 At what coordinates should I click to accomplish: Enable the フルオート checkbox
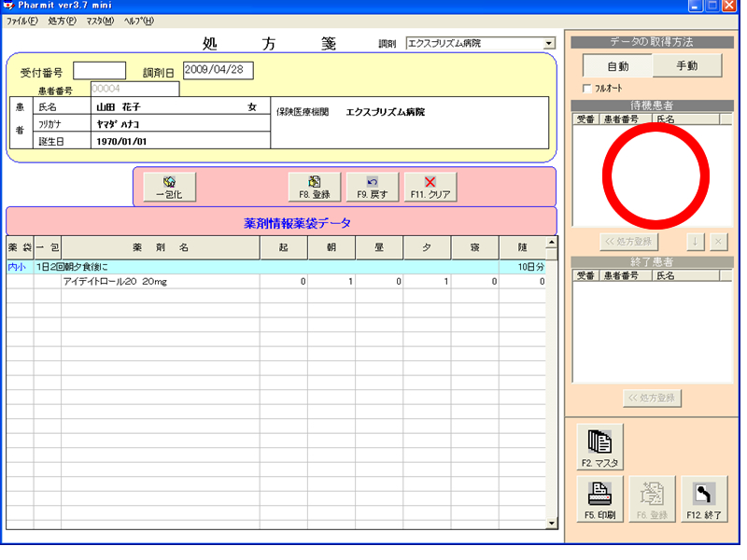pyautogui.click(x=587, y=89)
